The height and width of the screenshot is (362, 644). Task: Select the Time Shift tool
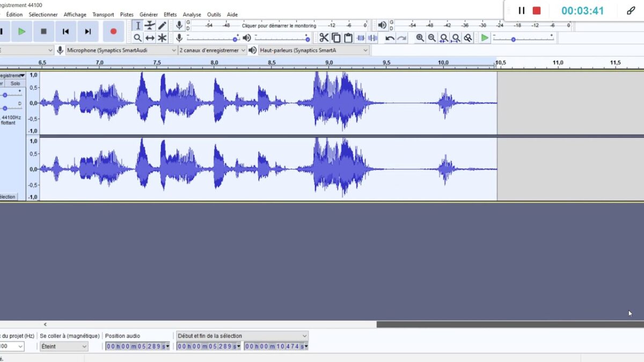[150, 38]
